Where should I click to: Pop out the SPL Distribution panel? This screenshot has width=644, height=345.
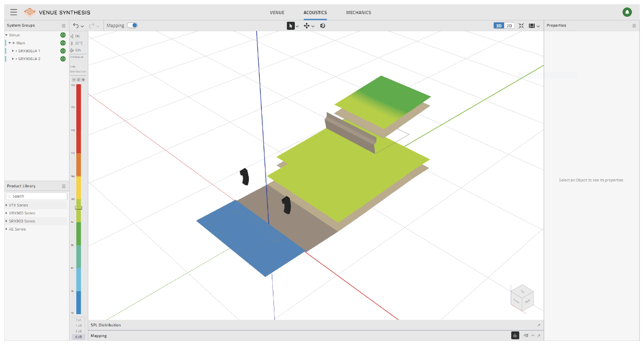pos(538,325)
